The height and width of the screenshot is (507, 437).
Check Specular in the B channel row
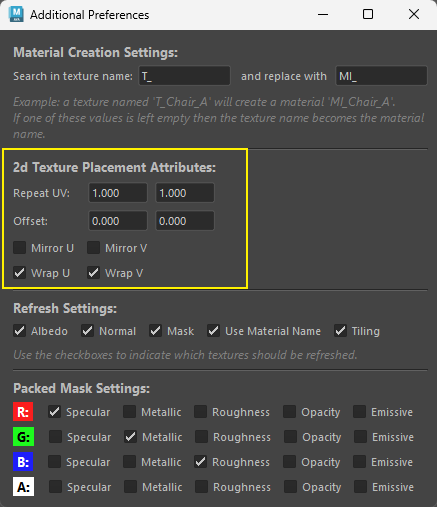pos(55,462)
